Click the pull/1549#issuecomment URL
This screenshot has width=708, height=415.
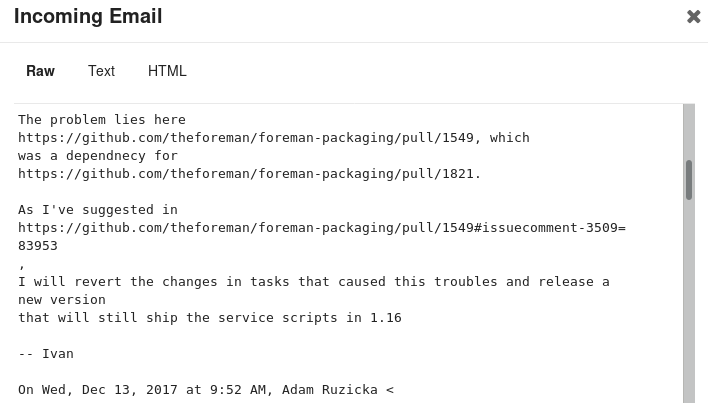tap(321, 228)
